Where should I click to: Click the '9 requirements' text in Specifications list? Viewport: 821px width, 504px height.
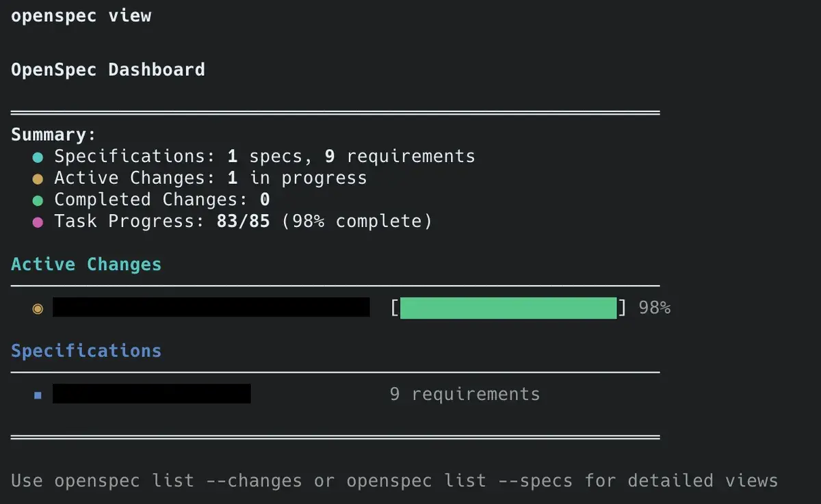coord(465,395)
